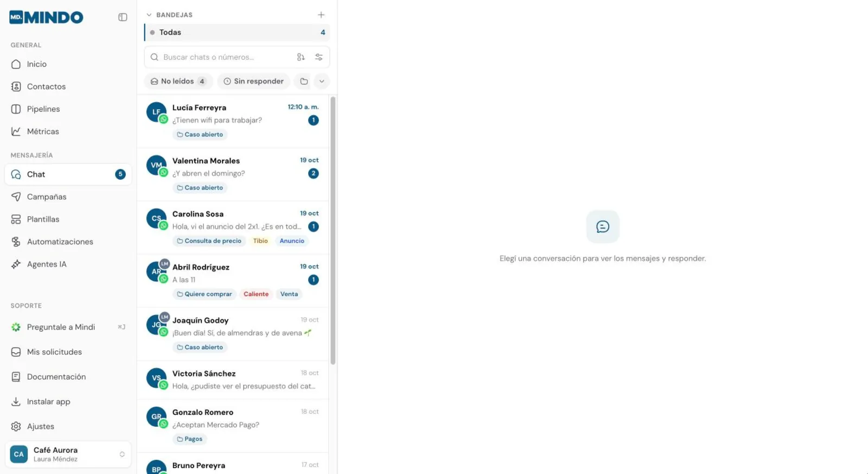This screenshot has width=868, height=474.
Task: Click Instalar app
Action: click(68, 402)
